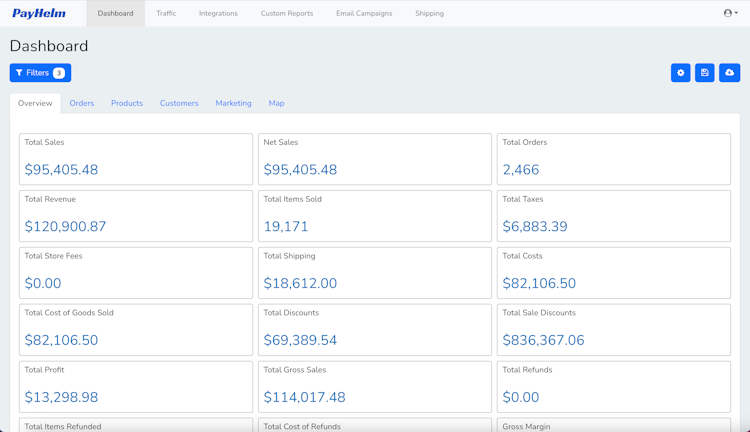The image size is (750, 432).
Task: Open the dashboard settings gear
Action: [681, 73]
